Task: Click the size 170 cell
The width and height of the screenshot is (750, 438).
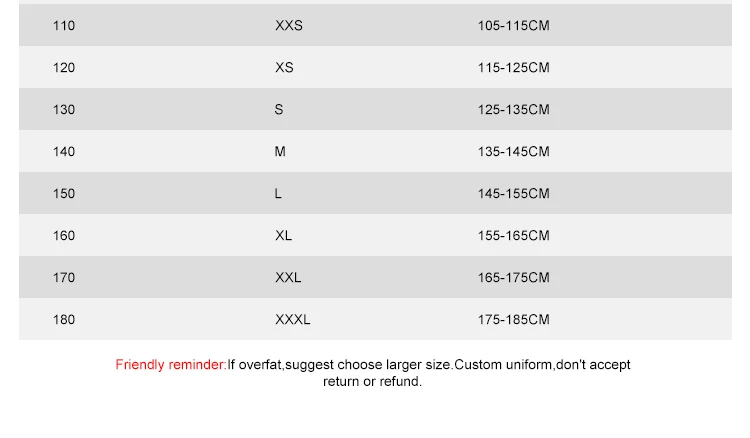Action: [64, 278]
